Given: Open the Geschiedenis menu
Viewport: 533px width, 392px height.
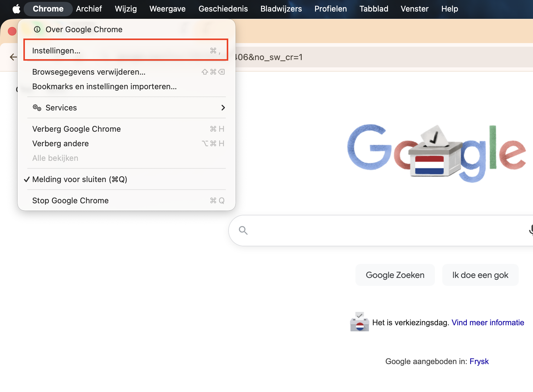Looking at the screenshot, I should tap(223, 8).
